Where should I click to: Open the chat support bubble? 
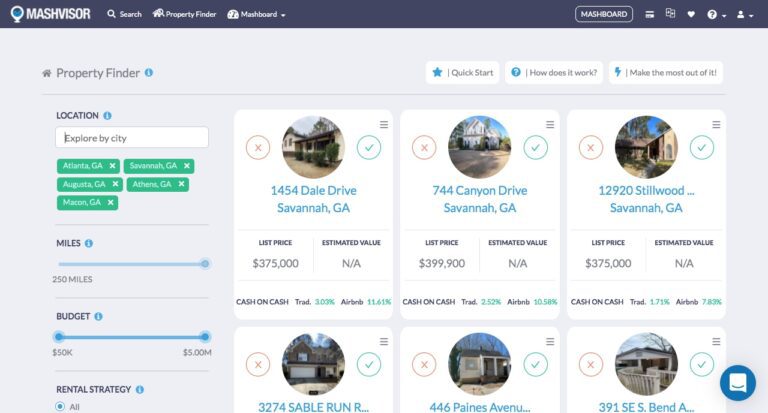(737, 383)
